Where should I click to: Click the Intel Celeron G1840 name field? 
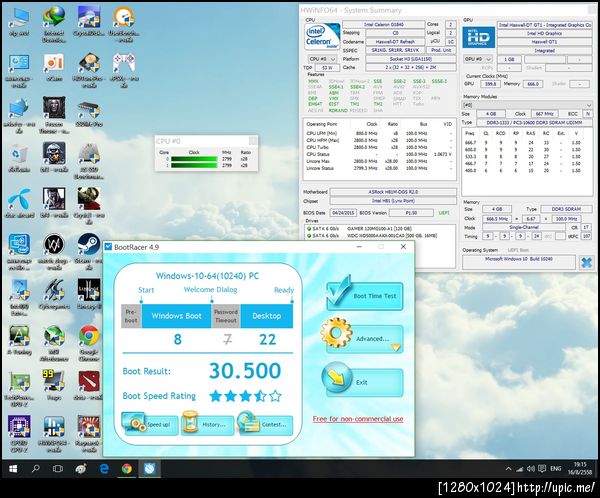point(383,24)
